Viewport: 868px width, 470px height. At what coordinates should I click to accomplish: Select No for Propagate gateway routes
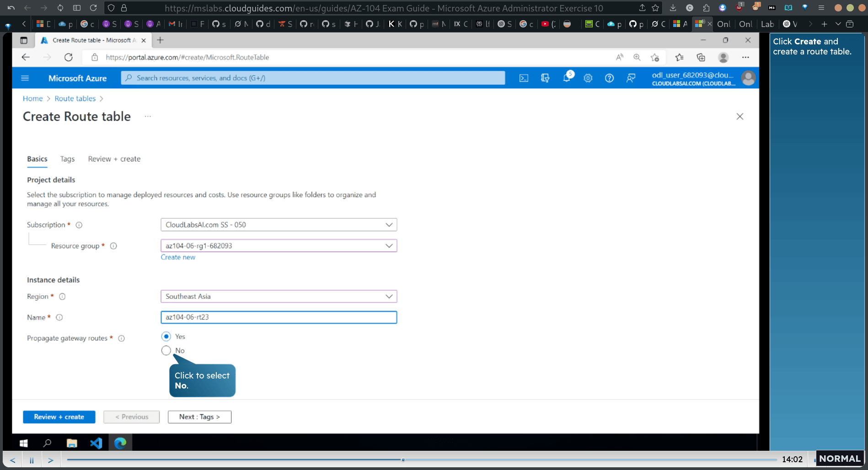point(166,351)
